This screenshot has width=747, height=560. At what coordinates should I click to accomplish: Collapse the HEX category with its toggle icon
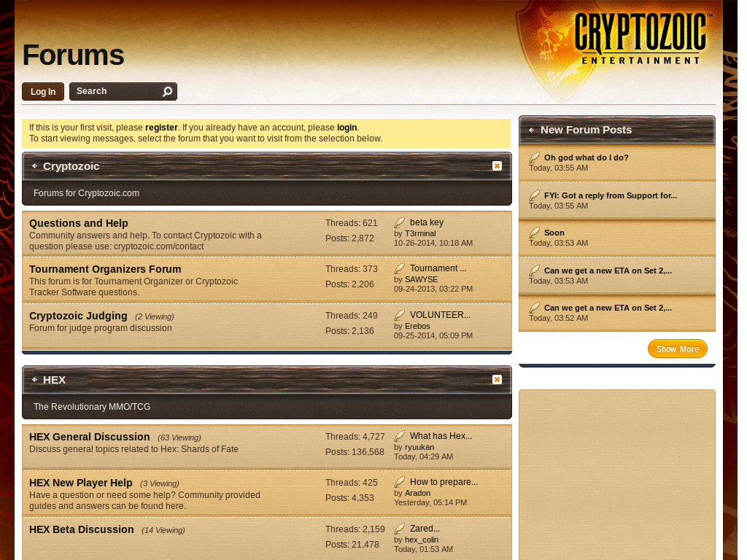point(497,379)
